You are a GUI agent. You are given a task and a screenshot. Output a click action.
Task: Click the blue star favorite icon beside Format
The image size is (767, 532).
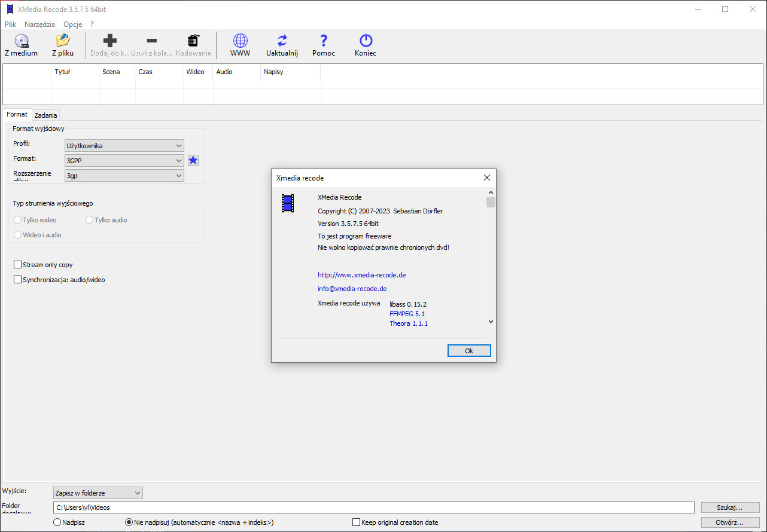[193, 160]
